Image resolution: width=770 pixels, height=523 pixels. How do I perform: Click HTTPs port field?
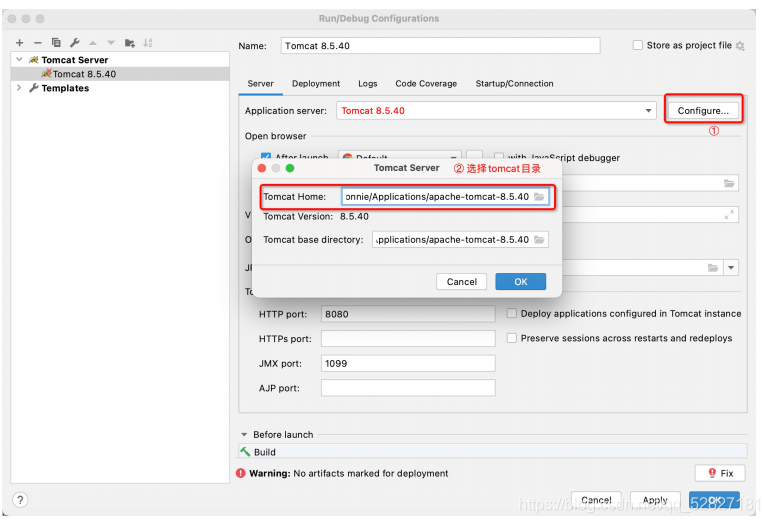coord(408,338)
